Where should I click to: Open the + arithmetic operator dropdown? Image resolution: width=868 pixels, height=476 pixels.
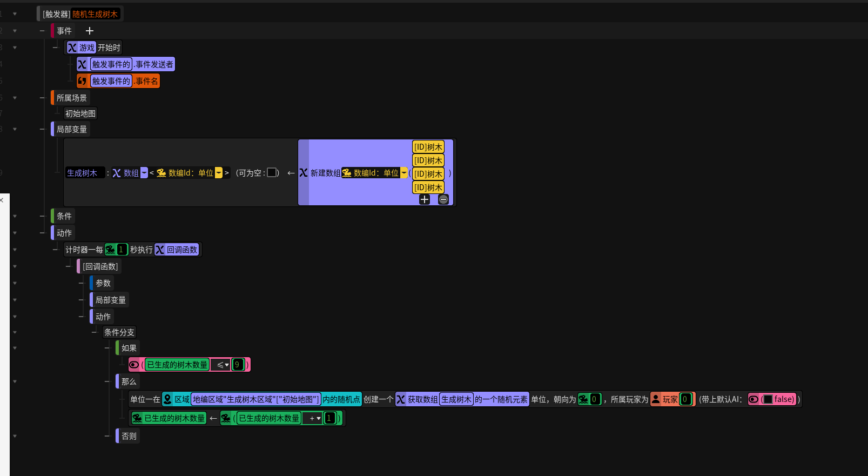[x=315, y=418]
